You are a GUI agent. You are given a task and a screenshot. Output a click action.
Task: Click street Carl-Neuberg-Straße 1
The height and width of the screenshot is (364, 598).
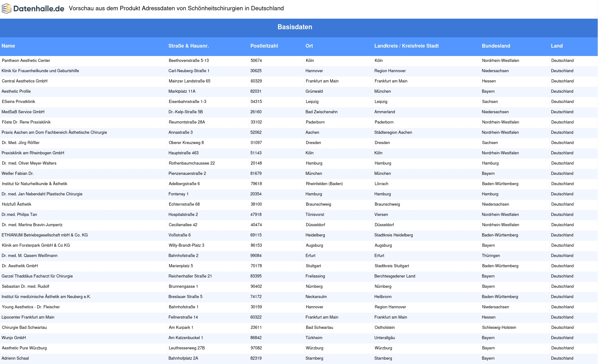click(x=189, y=71)
